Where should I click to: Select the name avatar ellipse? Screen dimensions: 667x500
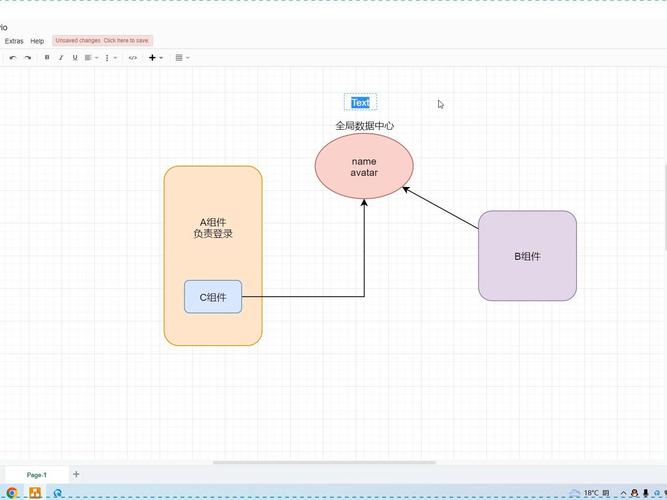pos(364,167)
